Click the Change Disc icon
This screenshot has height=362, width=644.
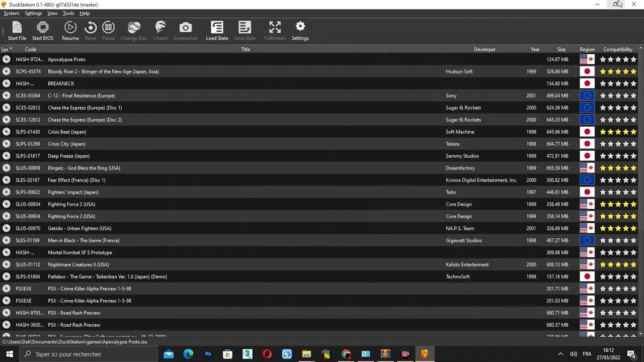click(134, 31)
